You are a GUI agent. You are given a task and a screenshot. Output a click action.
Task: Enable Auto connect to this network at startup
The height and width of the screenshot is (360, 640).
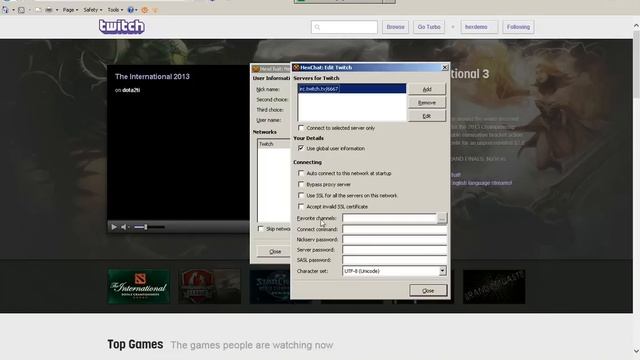click(301, 173)
